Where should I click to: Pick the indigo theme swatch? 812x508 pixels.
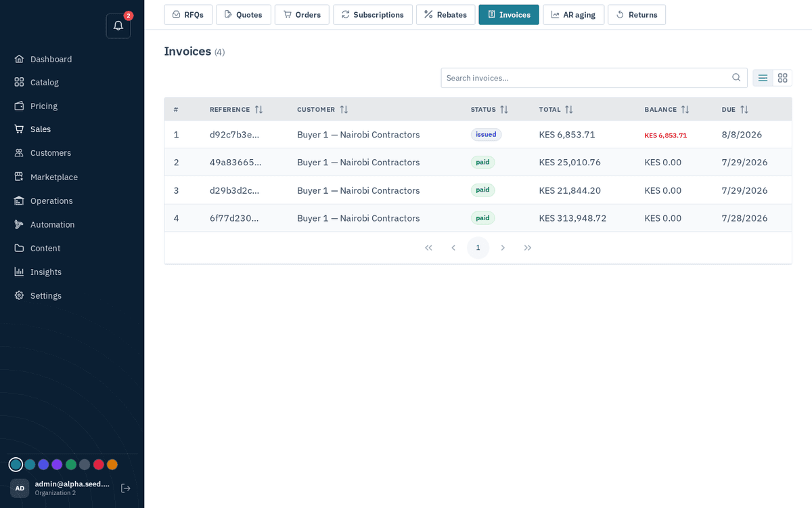[43, 465]
